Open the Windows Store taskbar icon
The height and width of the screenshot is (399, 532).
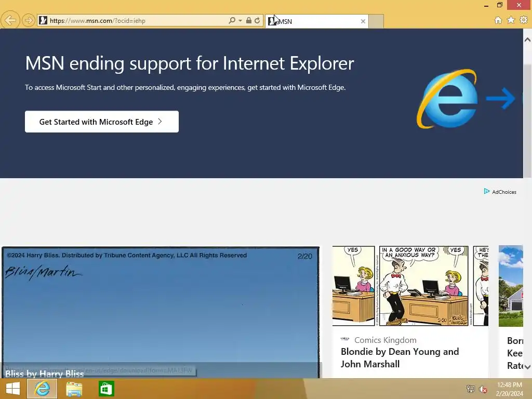[106, 389]
